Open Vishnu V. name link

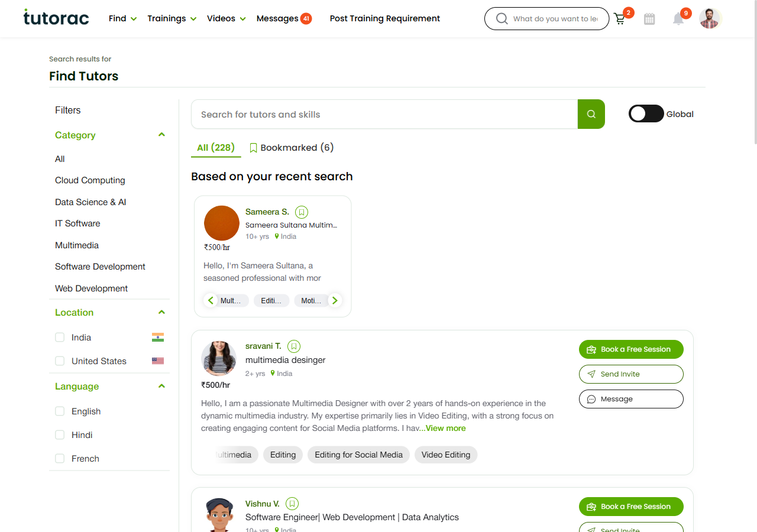click(x=263, y=504)
